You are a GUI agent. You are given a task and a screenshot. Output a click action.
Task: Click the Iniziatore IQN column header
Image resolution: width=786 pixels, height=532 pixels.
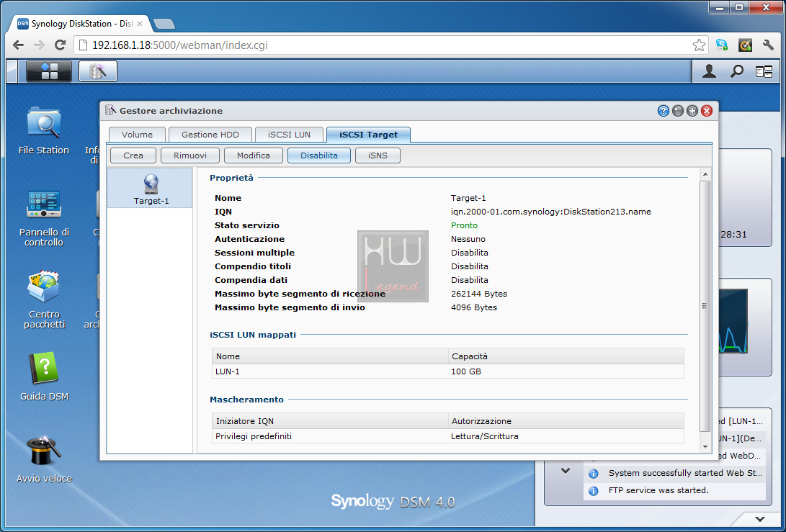coord(330,421)
